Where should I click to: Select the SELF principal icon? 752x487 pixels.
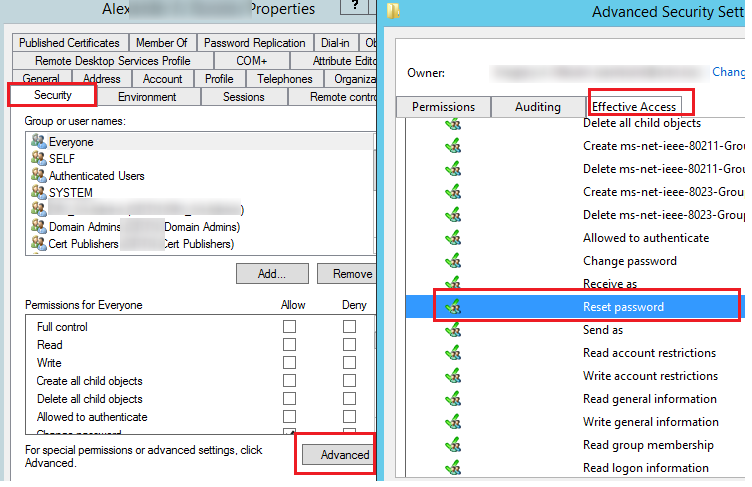(39, 159)
